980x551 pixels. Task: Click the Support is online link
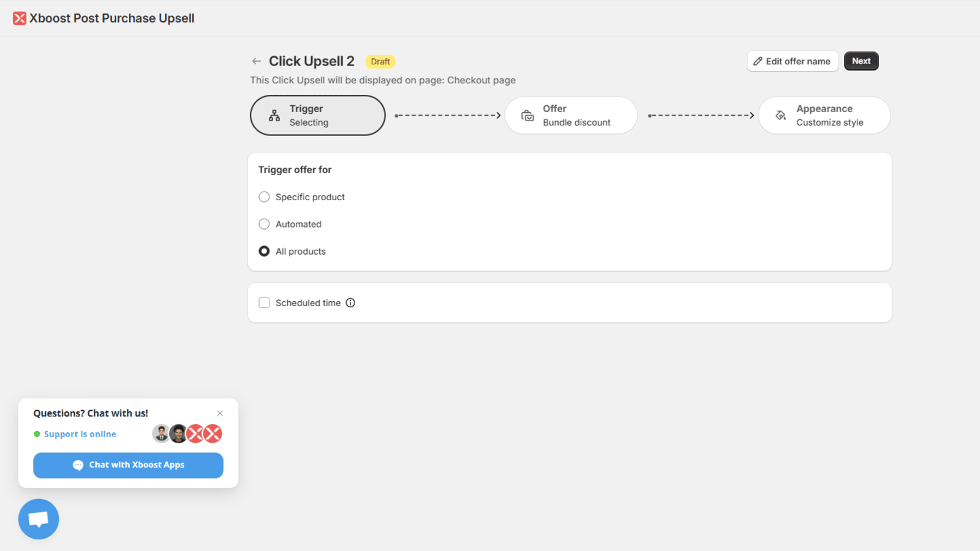point(80,434)
